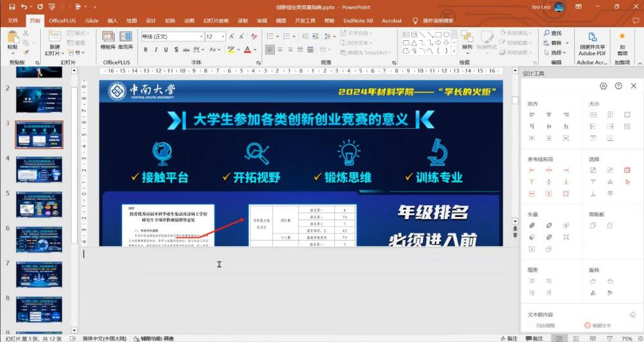Switch to the iSlide tab
Screen dimensions: 644x342
[x=91, y=20]
